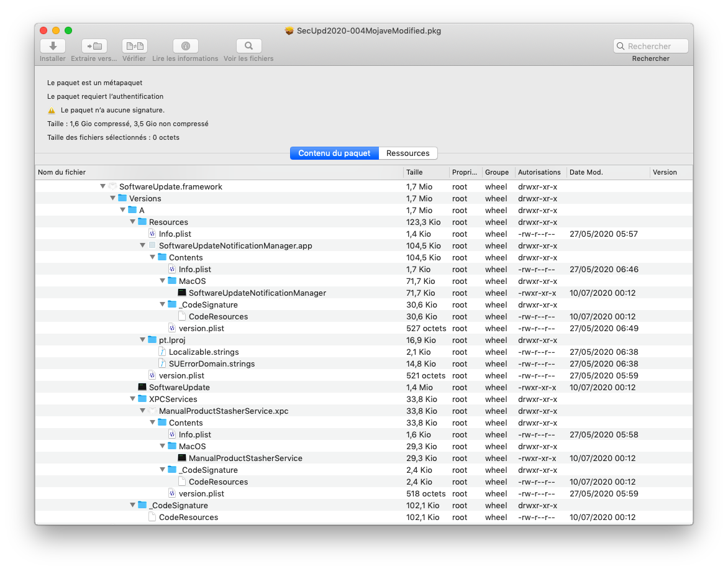Sort by Propri... column header
728x571 pixels.
pos(465,172)
